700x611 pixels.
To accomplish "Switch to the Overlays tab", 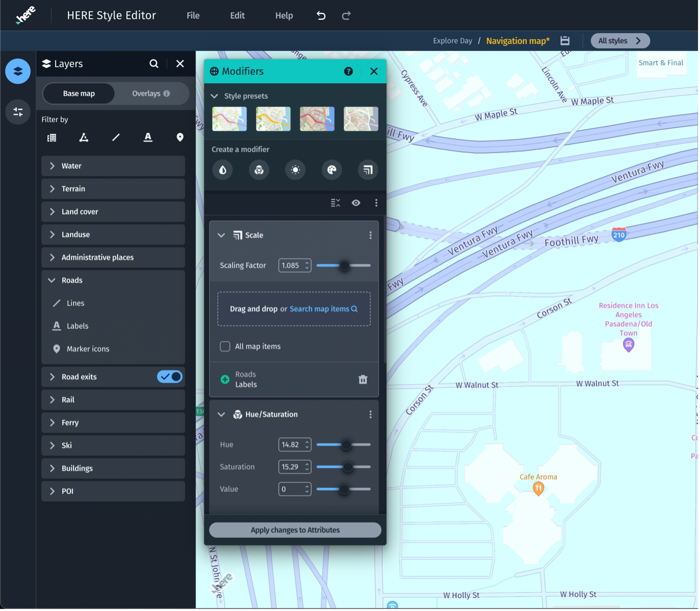I will [x=151, y=94].
